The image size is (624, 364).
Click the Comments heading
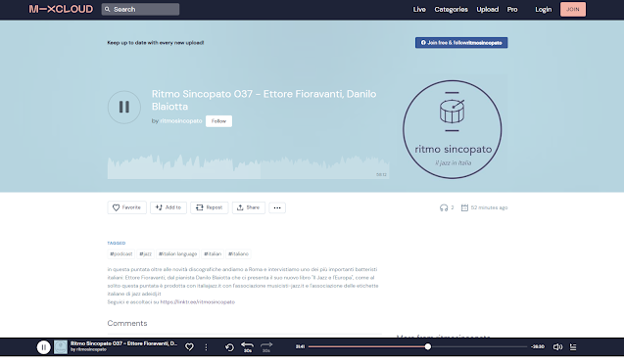tap(127, 323)
